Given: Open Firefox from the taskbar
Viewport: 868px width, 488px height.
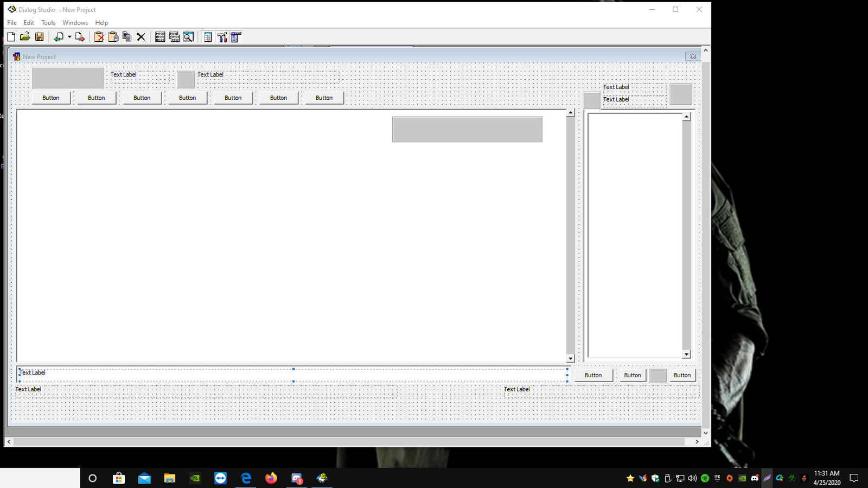Looking at the screenshot, I should (271, 478).
